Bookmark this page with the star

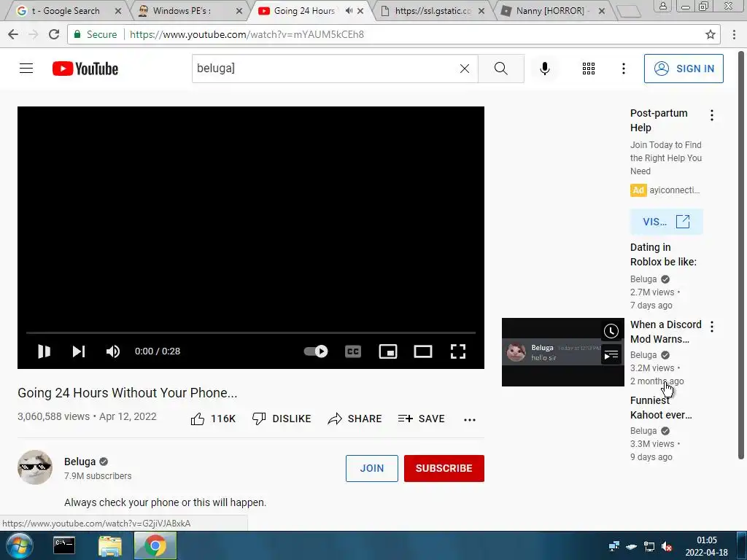coord(710,34)
